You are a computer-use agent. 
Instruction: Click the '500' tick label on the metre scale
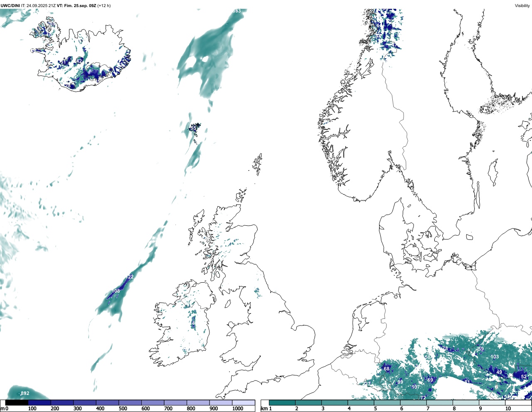[x=123, y=409]
